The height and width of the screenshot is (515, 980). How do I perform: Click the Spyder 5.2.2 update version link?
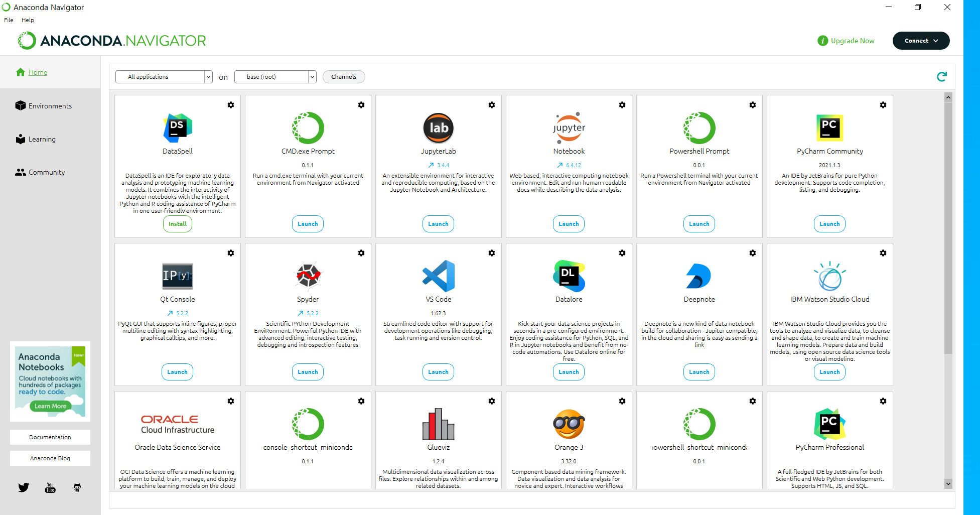(x=308, y=313)
